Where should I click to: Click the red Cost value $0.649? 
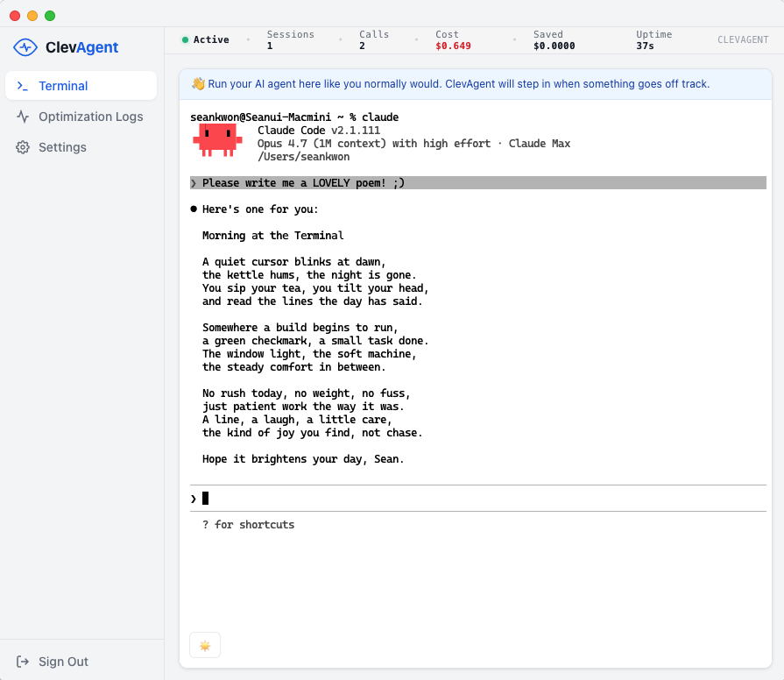453,46
